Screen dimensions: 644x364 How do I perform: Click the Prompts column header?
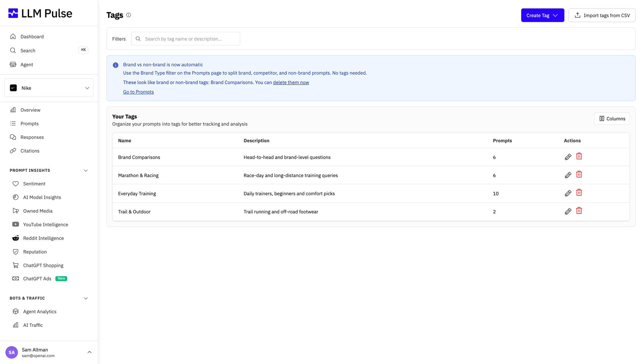[x=502, y=141]
